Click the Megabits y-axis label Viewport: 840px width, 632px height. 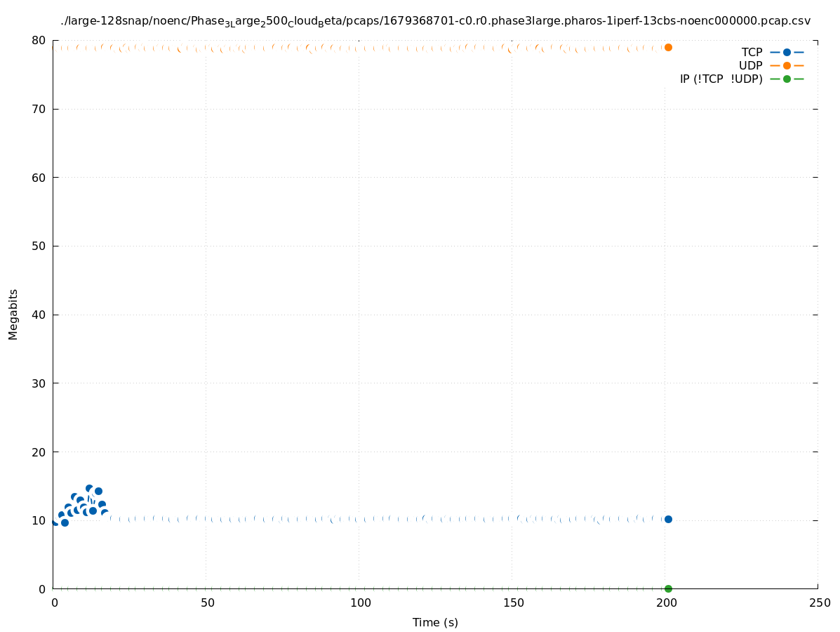click(13, 314)
